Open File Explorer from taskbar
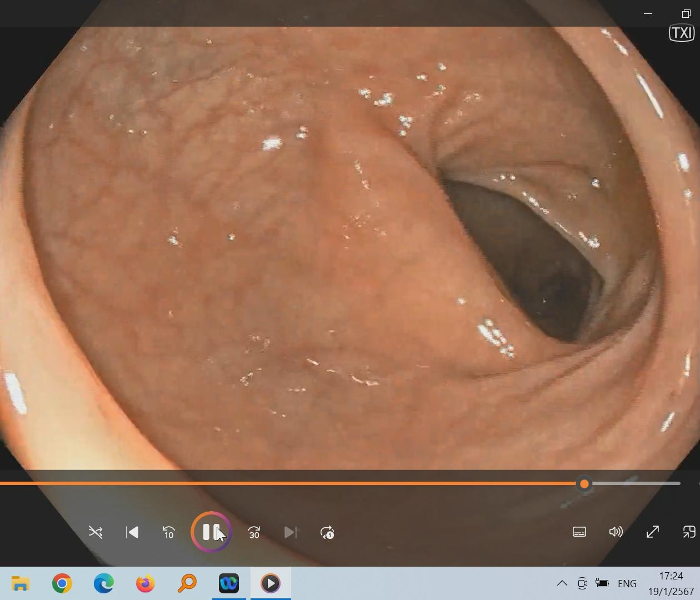 click(21, 583)
